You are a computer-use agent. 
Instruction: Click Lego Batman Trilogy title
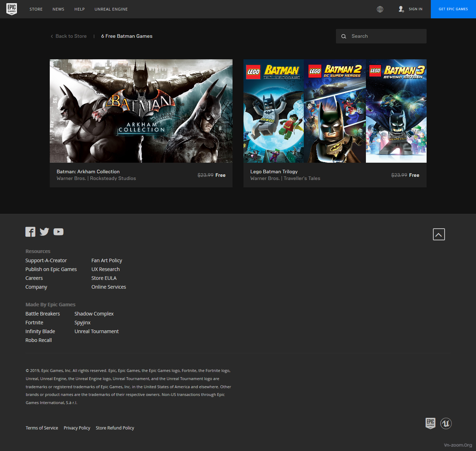[274, 172]
